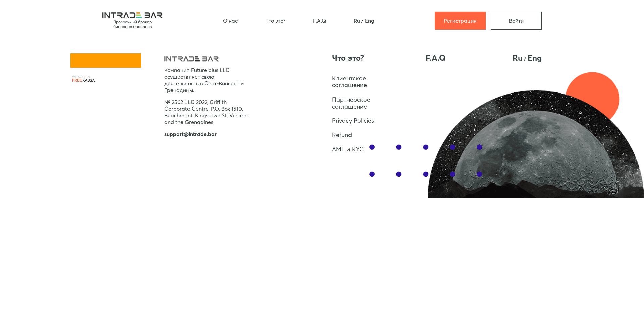The width and height of the screenshot is (644, 310).
Task: Open the Партнерское соглашение agreement
Action: tap(351, 103)
